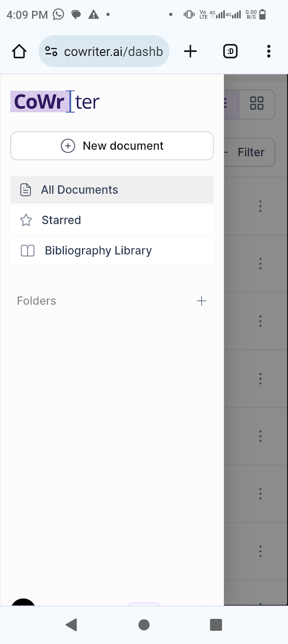The image size is (288, 644).
Task: Tap the Android recent apps button
Action: click(x=216, y=625)
